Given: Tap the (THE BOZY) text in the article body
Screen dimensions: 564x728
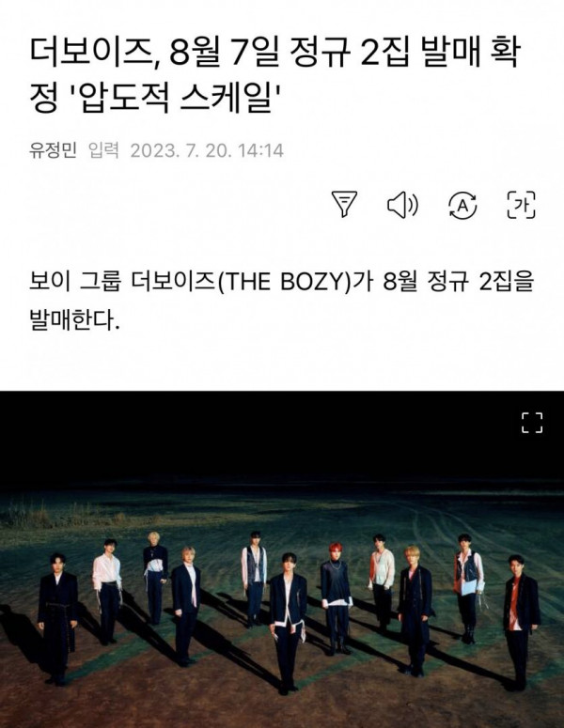Looking at the screenshot, I should pos(283,282).
